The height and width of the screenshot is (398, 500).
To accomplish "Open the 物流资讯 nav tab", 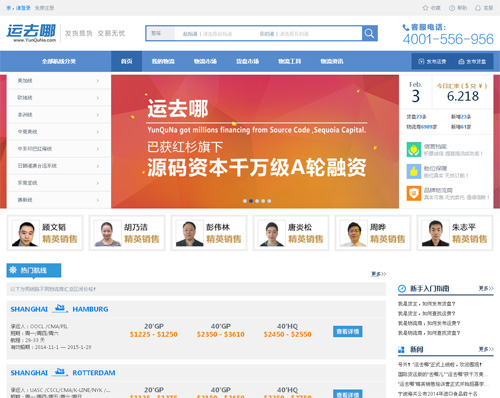I will [x=332, y=61].
